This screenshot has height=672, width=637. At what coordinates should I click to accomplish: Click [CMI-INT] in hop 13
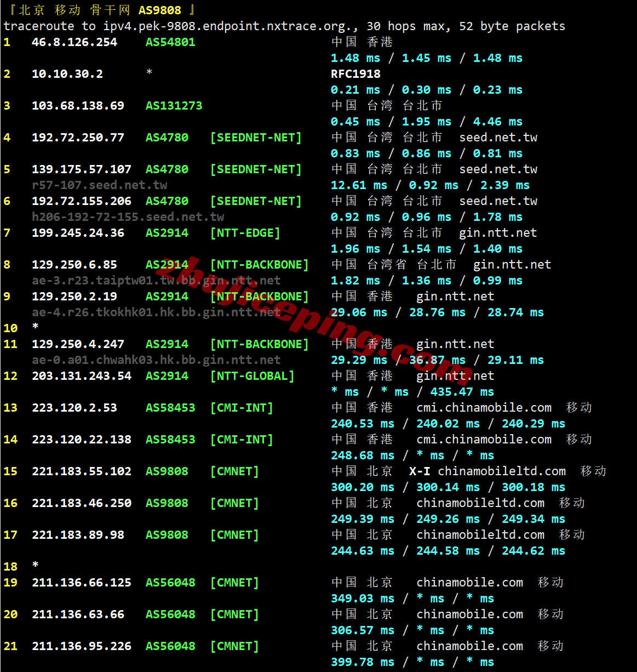coord(242,408)
